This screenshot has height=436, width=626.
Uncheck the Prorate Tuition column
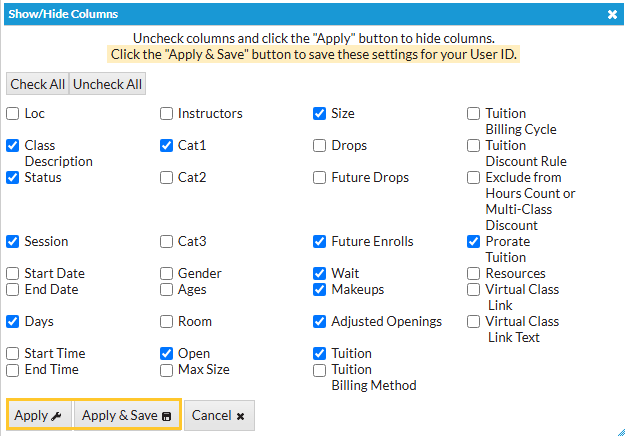(474, 242)
